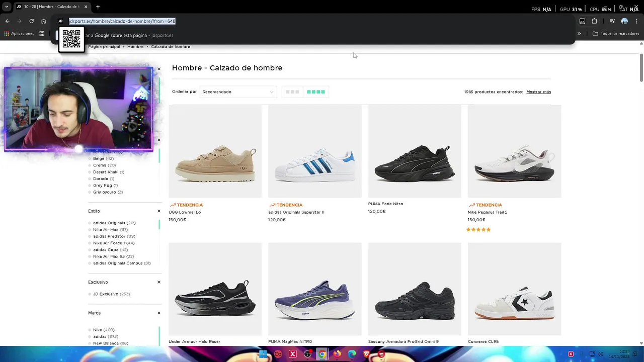Go to Hombre in the breadcrumb
644x362 pixels.
click(x=135, y=47)
